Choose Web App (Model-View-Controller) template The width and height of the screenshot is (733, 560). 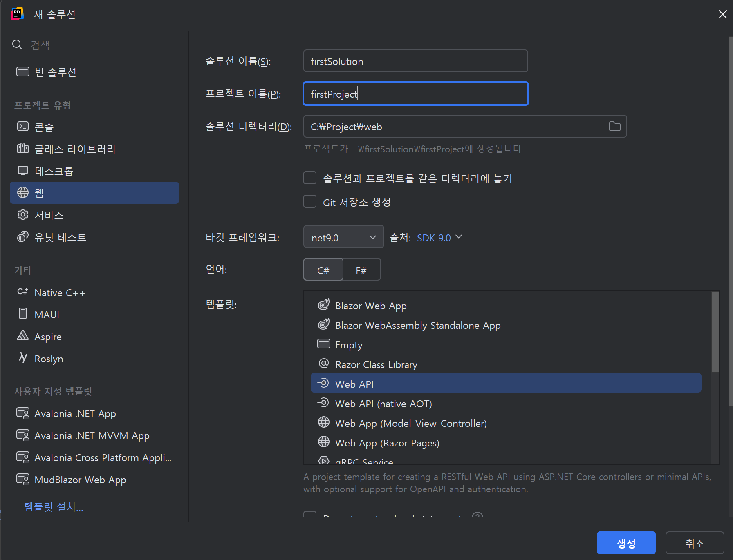coord(506,423)
